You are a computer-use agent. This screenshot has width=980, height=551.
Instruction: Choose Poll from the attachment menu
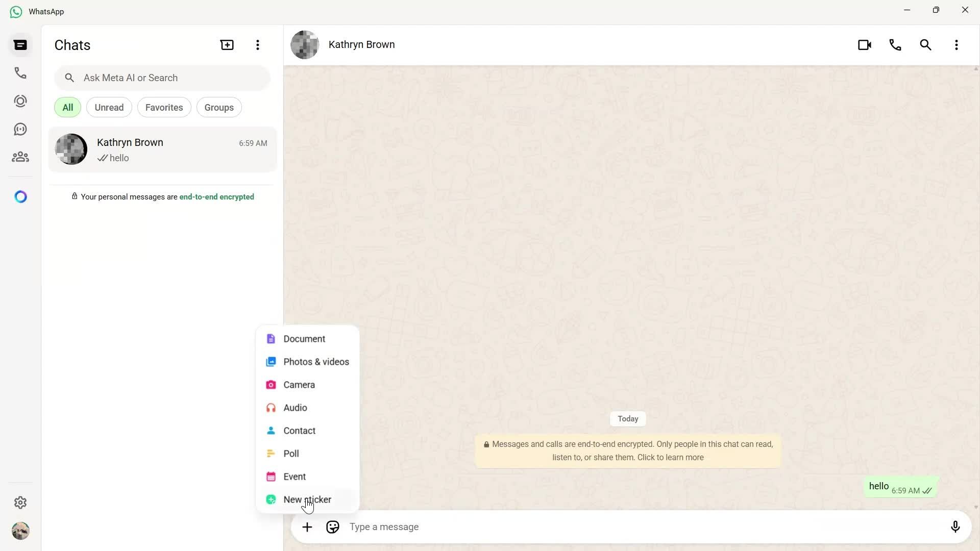point(291,453)
